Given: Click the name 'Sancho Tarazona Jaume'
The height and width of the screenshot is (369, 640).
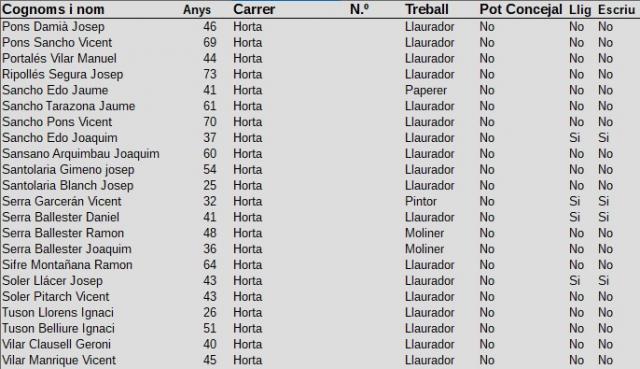Looking at the screenshot, I should [69, 106].
